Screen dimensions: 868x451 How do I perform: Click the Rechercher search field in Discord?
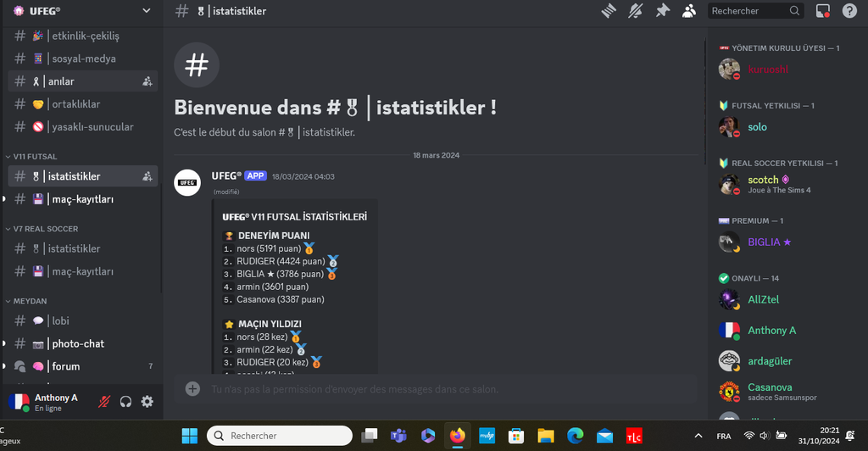pos(747,11)
